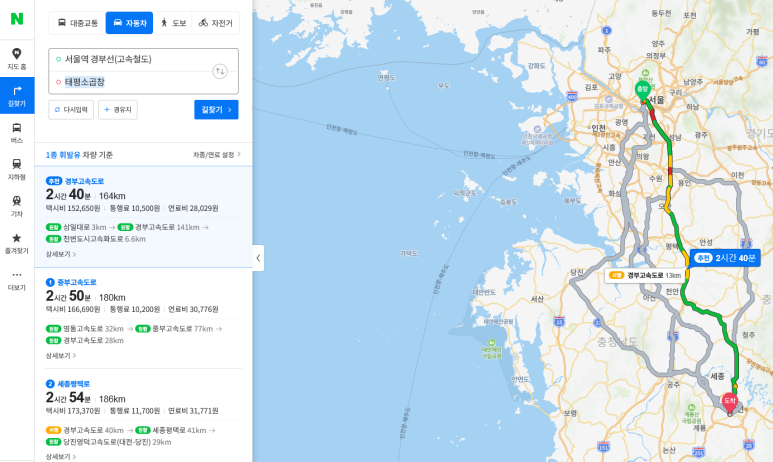The image size is (773, 462).
Task: Click 통행료 10,500원 text
Action: pos(135,209)
